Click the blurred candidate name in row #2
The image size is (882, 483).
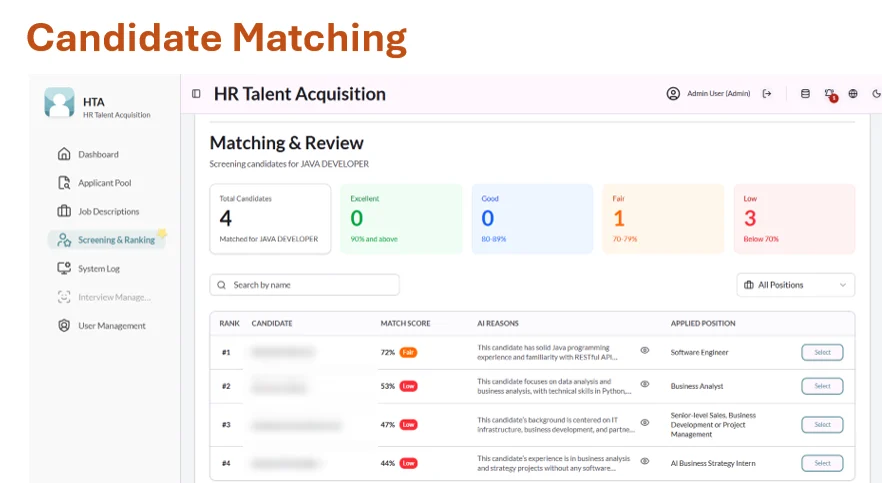pos(279,386)
